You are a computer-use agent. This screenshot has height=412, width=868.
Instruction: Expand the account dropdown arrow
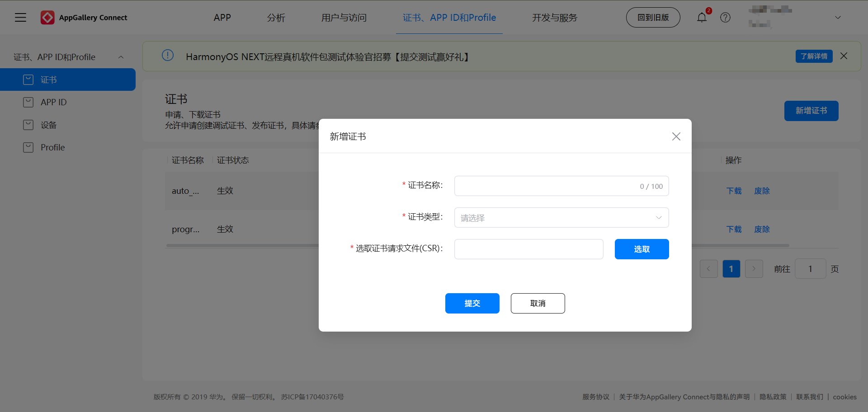coord(838,18)
